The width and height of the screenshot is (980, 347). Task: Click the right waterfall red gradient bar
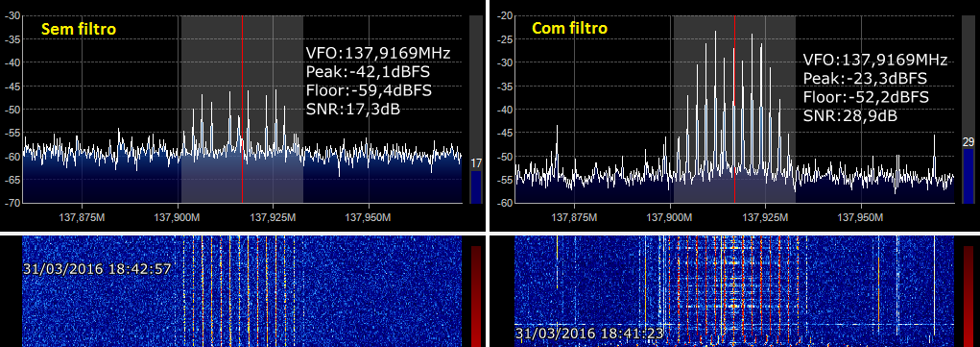click(x=968, y=296)
